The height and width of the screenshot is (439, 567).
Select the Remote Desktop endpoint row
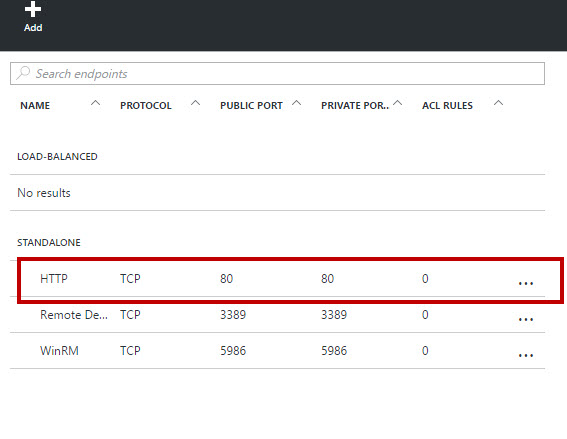pos(277,315)
